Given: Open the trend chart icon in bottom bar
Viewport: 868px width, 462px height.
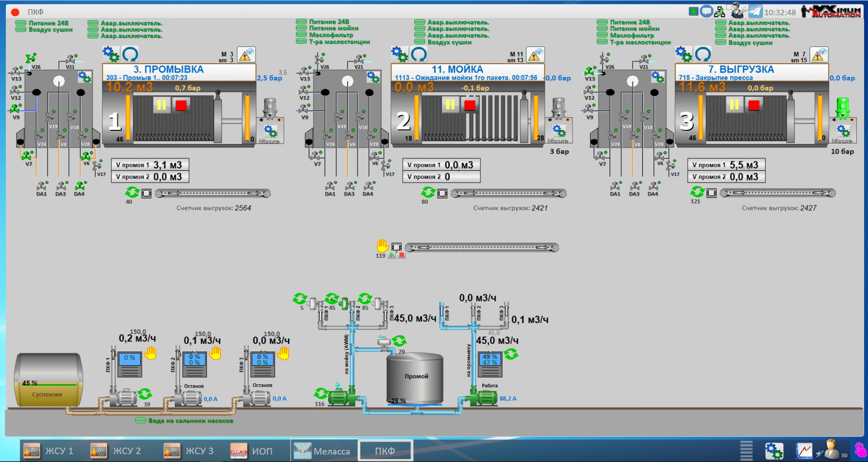Looking at the screenshot, I should pos(804,451).
